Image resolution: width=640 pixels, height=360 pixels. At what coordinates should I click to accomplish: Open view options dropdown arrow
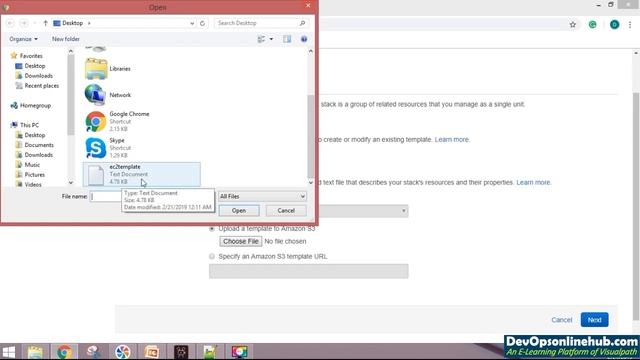(x=271, y=39)
